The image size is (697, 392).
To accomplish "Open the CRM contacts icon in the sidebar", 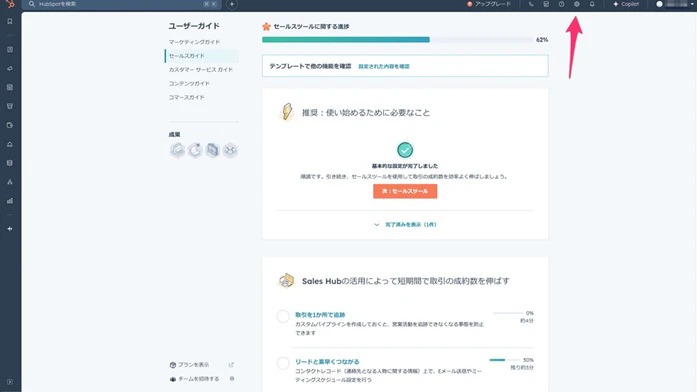I will click(x=10, y=50).
